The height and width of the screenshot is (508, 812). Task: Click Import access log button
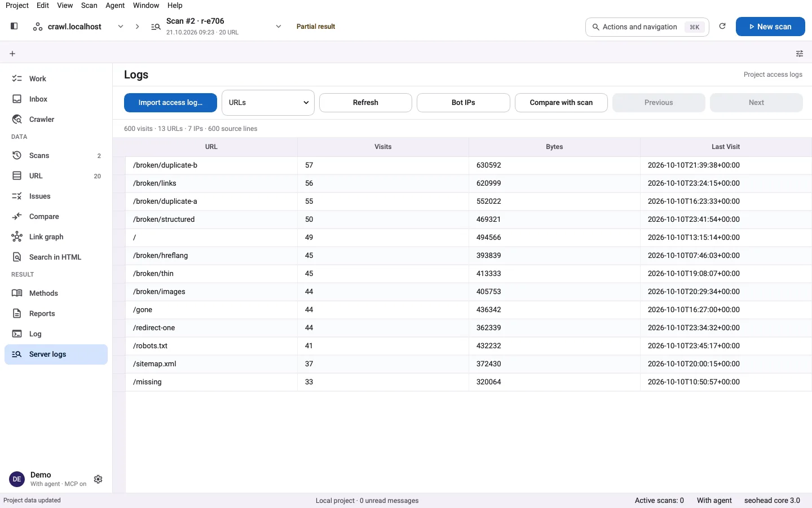(170, 103)
